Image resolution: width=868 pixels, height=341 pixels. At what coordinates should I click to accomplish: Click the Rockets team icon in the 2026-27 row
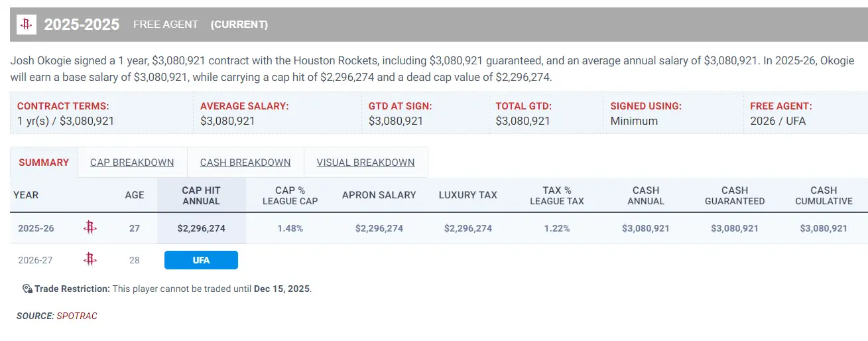coord(90,259)
